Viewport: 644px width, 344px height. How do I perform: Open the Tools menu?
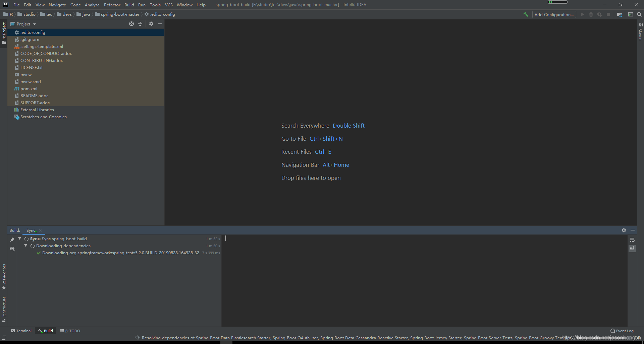tap(155, 5)
